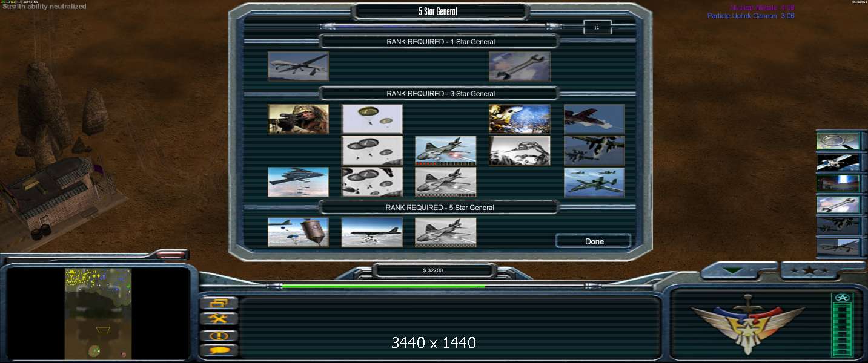Select Paradrop level 2 with three parachutes
This screenshot has width=868, height=363.
click(x=372, y=151)
